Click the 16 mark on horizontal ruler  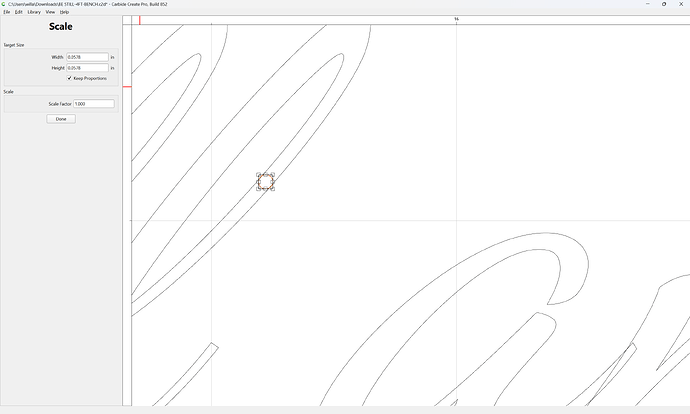[x=456, y=19]
